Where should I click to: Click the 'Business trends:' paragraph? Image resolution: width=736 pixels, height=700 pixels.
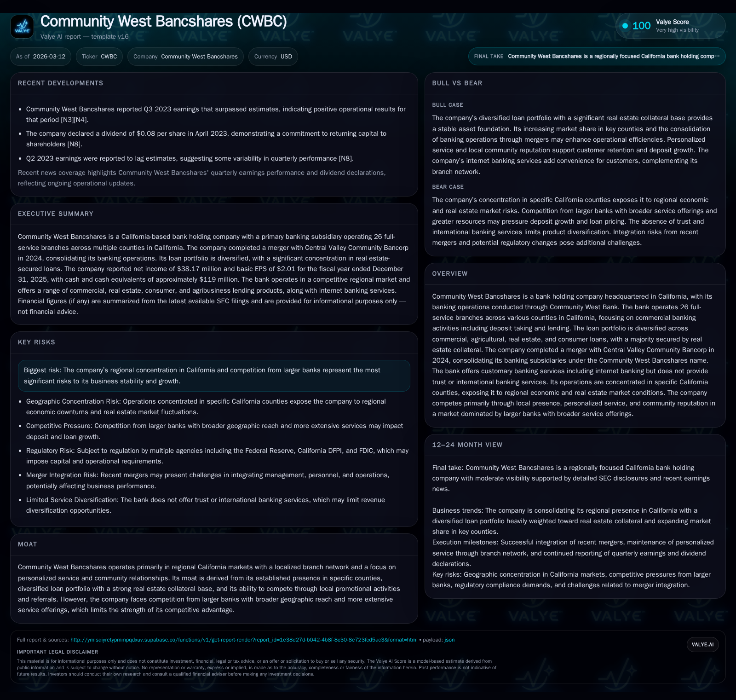(571, 521)
